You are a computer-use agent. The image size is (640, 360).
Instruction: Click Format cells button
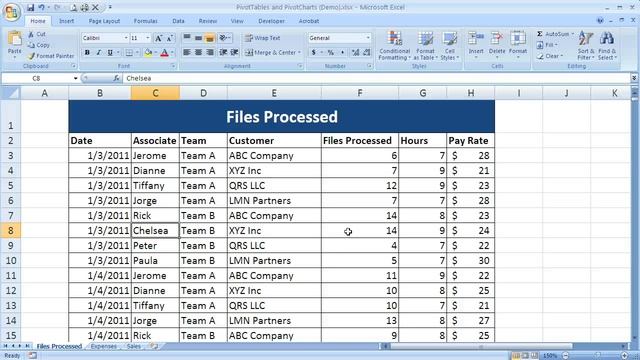click(x=518, y=44)
